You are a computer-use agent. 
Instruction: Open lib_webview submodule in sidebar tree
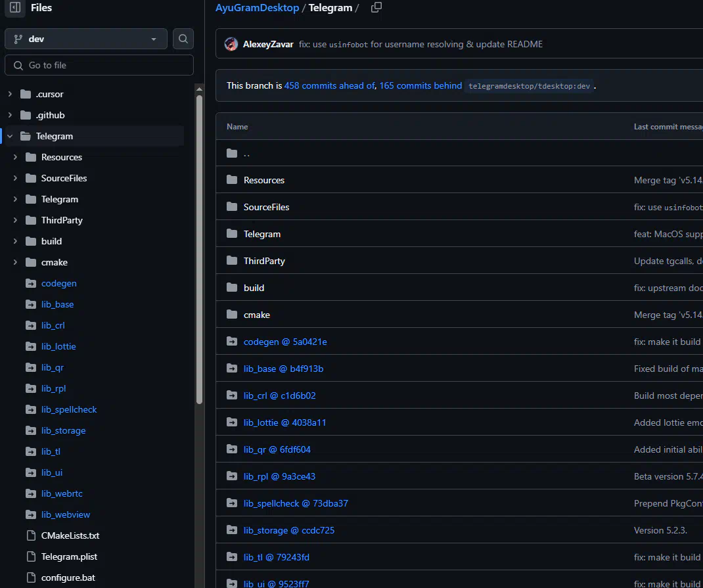pos(66,514)
